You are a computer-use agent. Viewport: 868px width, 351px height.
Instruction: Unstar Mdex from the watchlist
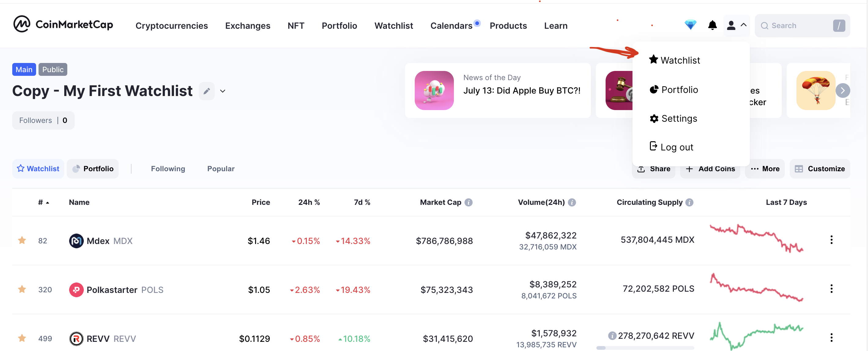click(x=22, y=240)
